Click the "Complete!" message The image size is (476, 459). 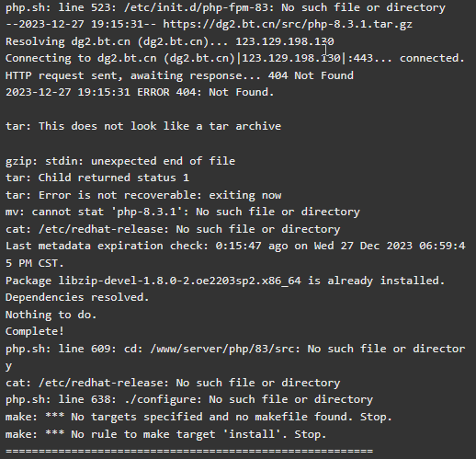[x=35, y=331]
